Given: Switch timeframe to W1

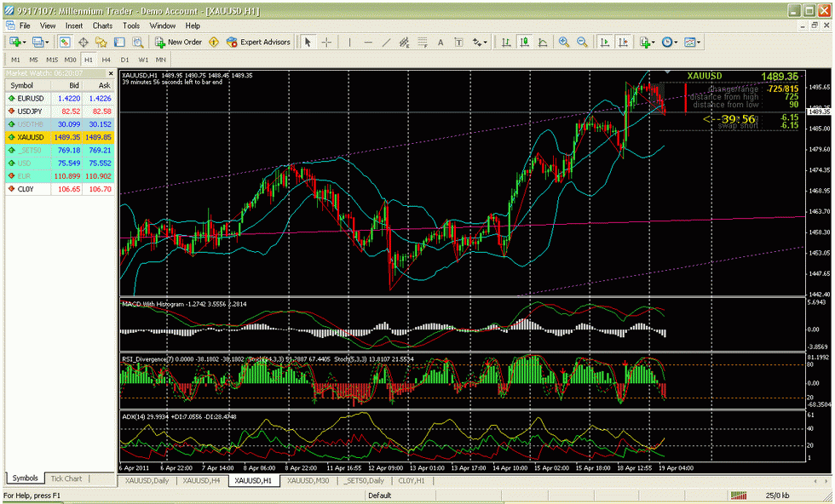Looking at the screenshot, I should [x=143, y=60].
